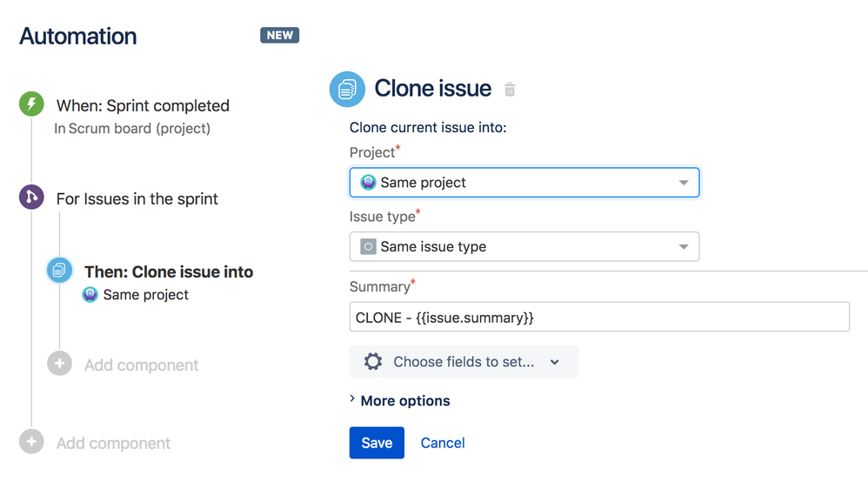The width and height of the screenshot is (868, 489).
Task: Click the plus icon for nested Add component
Action: click(x=59, y=364)
